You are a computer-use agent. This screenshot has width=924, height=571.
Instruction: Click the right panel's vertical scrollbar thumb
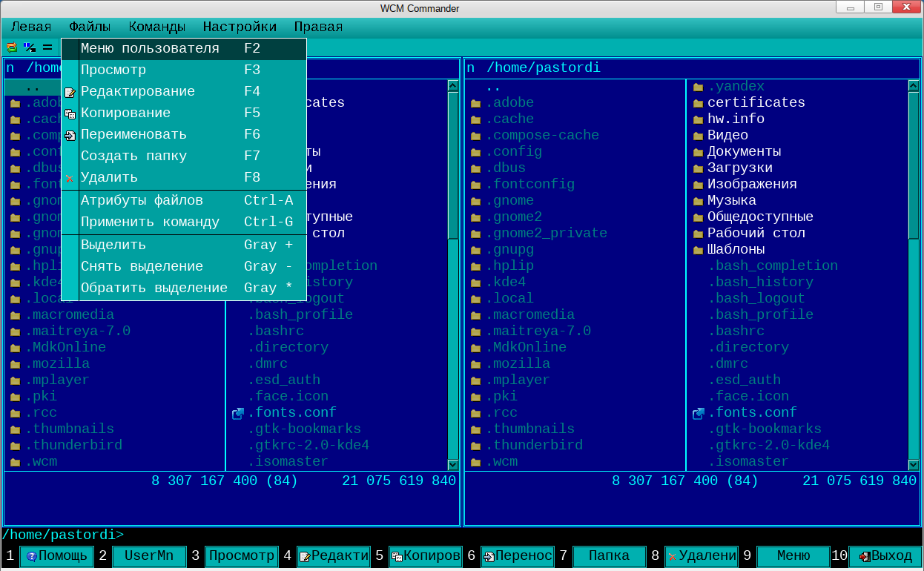click(x=914, y=163)
